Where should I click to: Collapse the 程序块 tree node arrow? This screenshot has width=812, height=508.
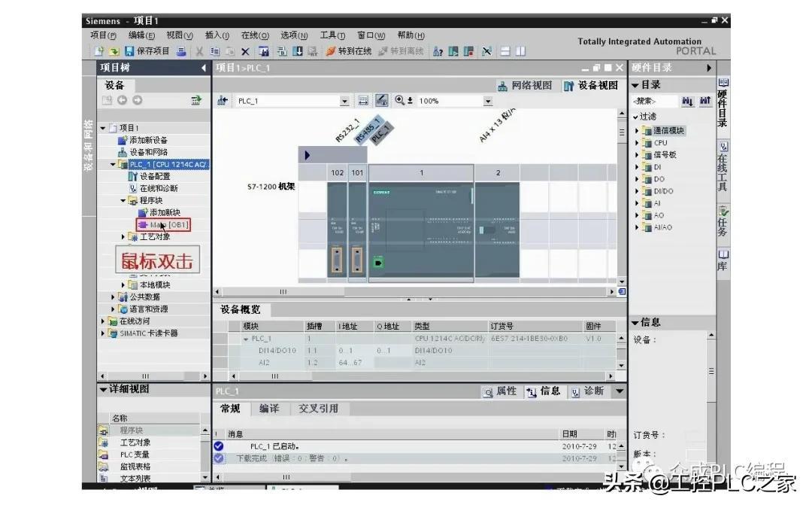click(123, 201)
